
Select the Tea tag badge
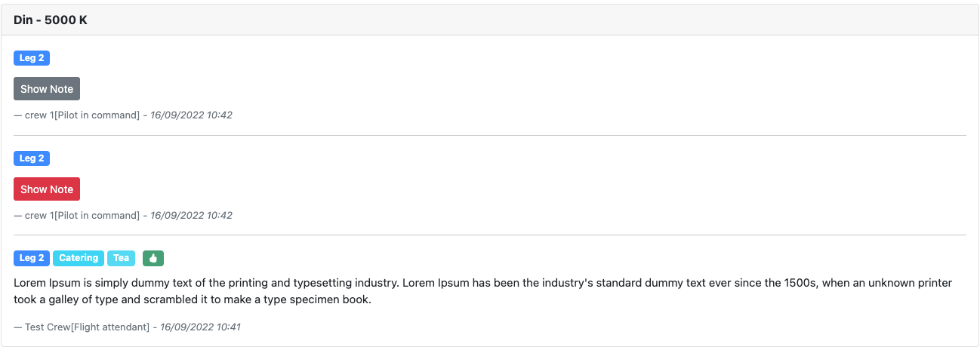[121, 258]
